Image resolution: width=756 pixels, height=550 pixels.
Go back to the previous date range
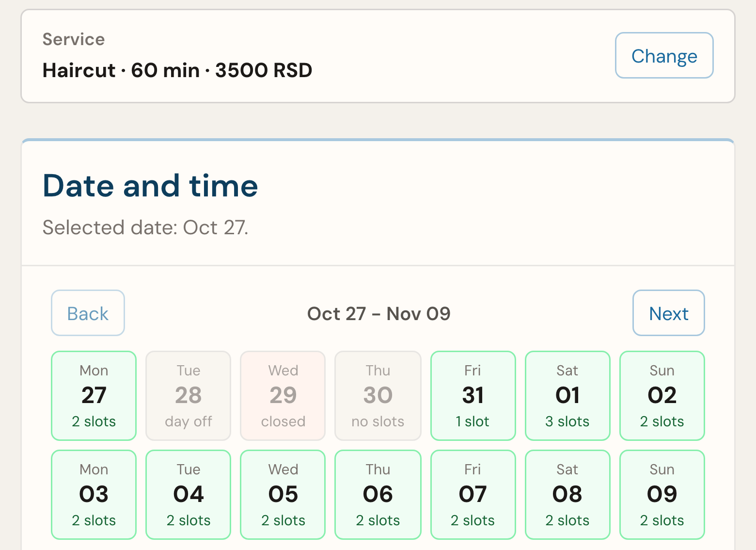88,313
